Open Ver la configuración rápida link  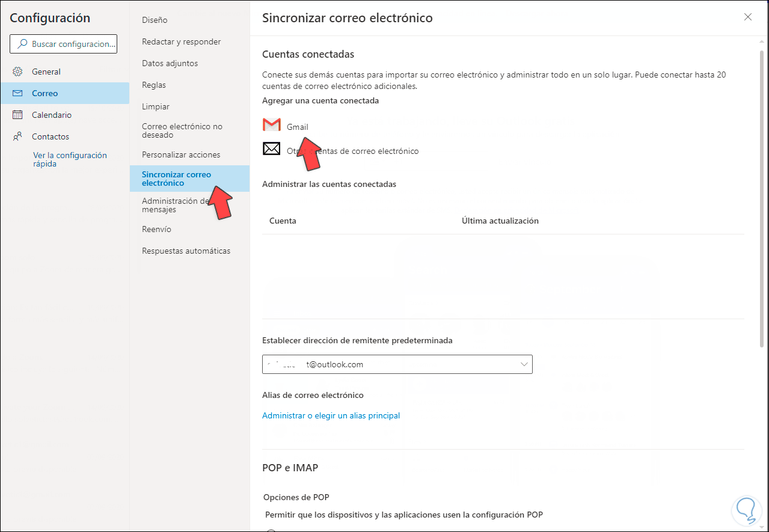click(x=70, y=159)
